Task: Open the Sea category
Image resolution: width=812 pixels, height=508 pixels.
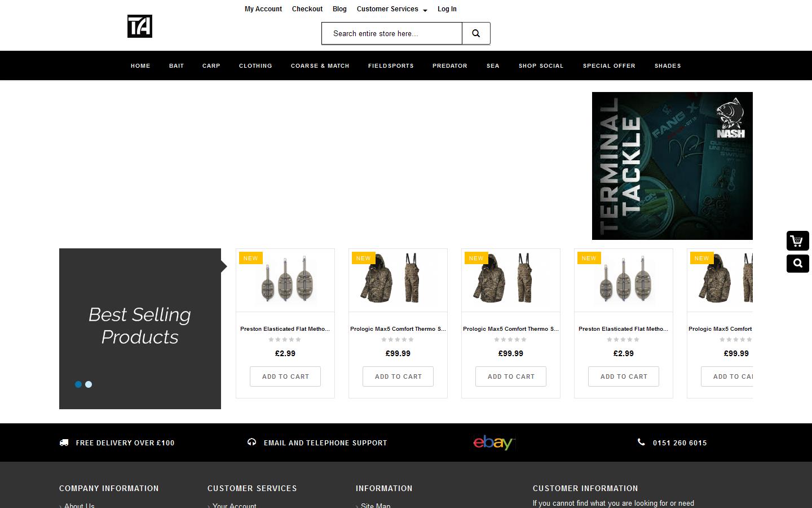Action: click(x=493, y=65)
